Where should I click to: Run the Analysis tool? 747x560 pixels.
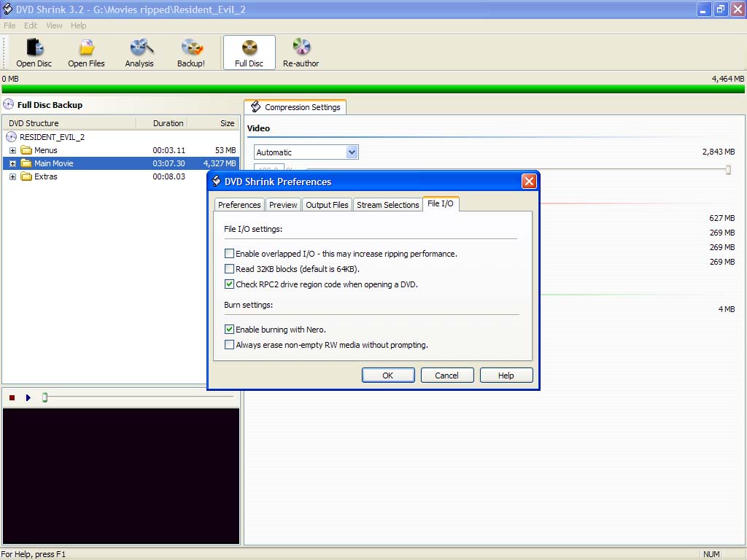click(x=139, y=52)
